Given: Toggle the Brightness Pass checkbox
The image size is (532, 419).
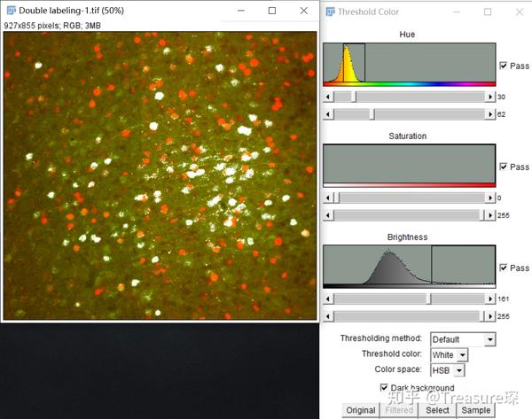Looking at the screenshot, I should point(505,268).
